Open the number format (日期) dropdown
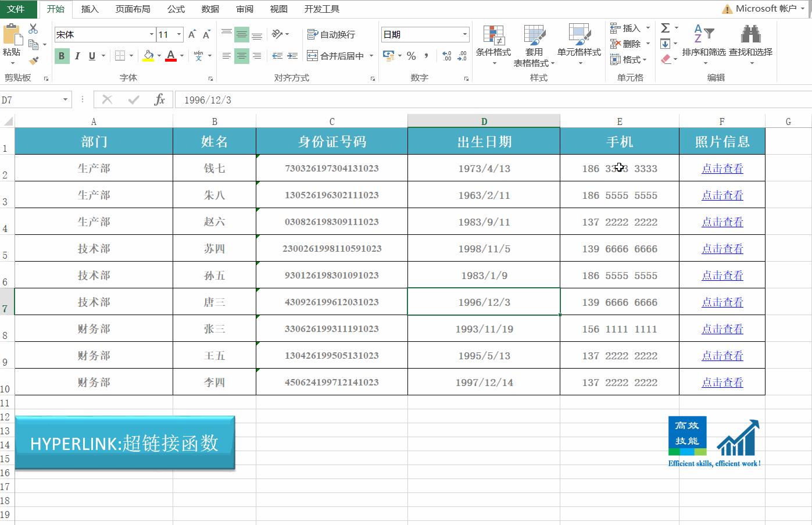812x525 pixels. click(x=464, y=34)
